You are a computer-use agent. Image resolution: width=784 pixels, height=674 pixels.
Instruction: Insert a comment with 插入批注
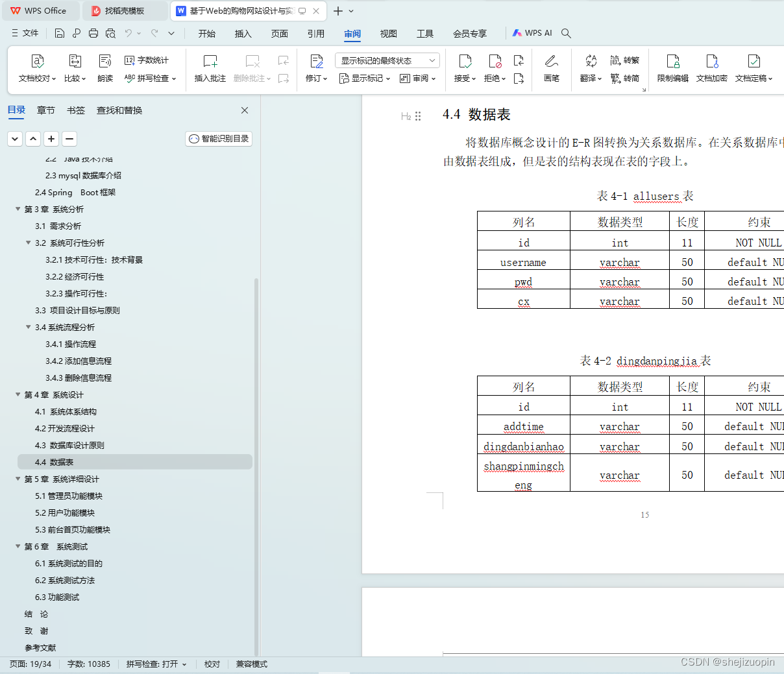click(210, 68)
